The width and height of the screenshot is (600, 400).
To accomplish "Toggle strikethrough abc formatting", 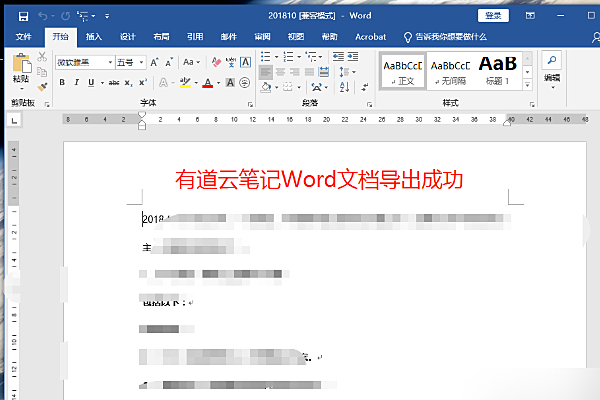I will [x=114, y=83].
